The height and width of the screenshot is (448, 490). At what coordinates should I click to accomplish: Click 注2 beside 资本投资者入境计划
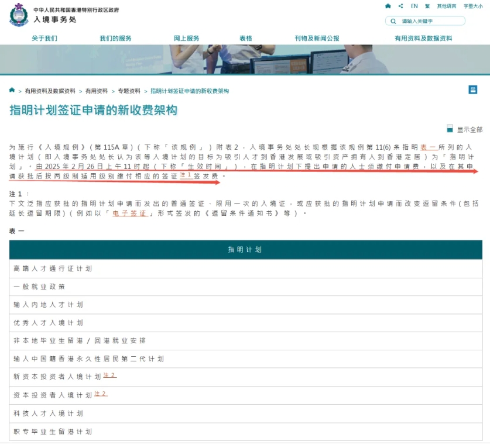101,394
